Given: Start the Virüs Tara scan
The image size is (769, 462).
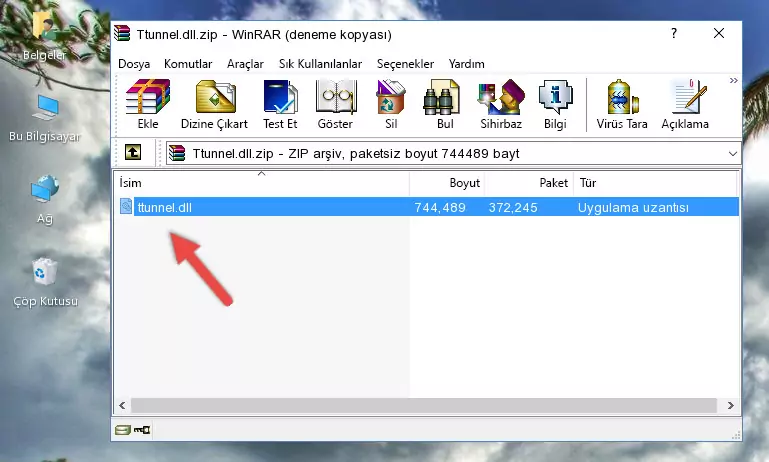Looking at the screenshot, I should click(622, 104).
